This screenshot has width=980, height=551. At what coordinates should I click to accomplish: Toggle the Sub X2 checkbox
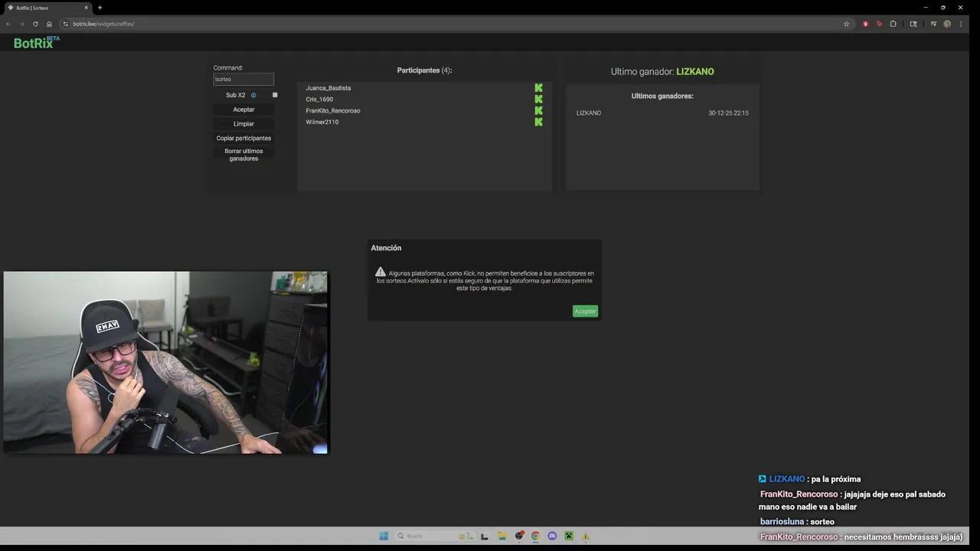[275, 95]
